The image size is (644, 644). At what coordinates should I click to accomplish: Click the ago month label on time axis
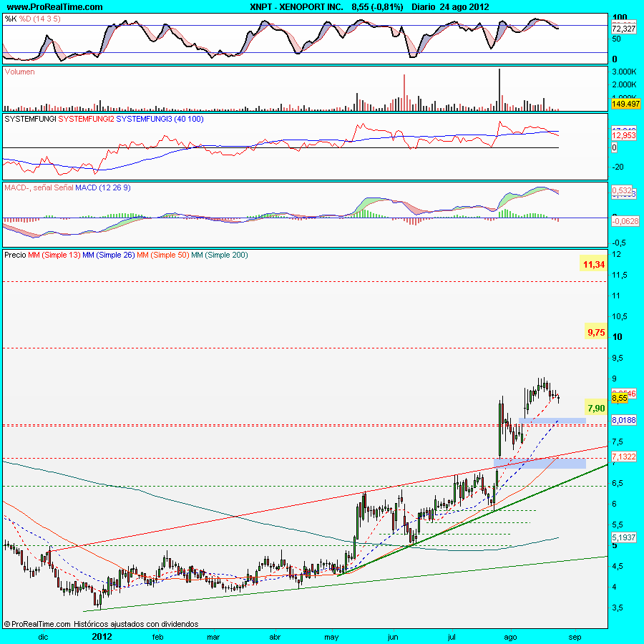point(510,638)
